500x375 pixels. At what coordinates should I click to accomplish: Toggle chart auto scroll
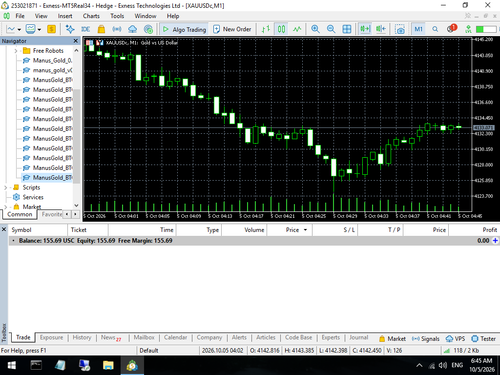(x=365, y=29)
